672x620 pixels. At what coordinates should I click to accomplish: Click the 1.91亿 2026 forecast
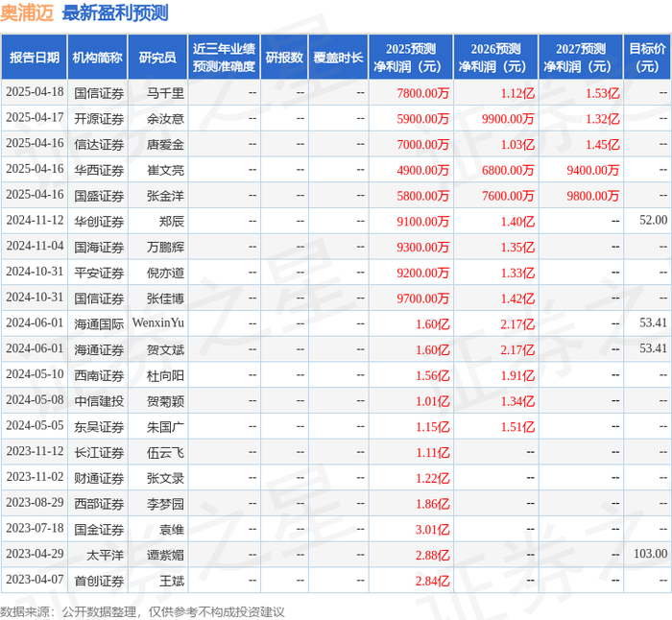point(517,376)
